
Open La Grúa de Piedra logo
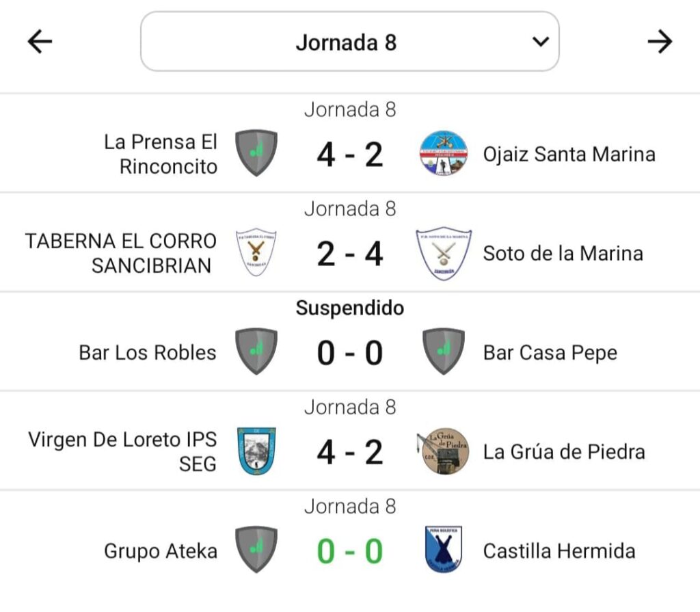coord(443,451)
